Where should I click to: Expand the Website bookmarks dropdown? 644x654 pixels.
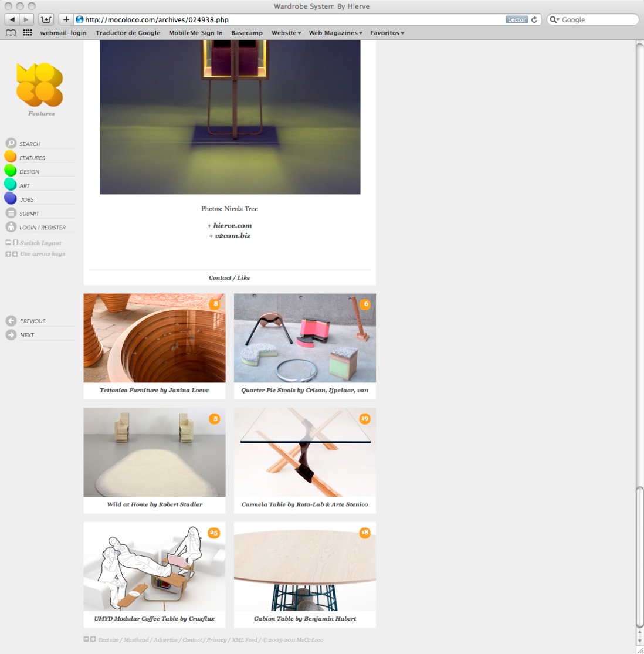pyautogui.click(x=286, y=33)
